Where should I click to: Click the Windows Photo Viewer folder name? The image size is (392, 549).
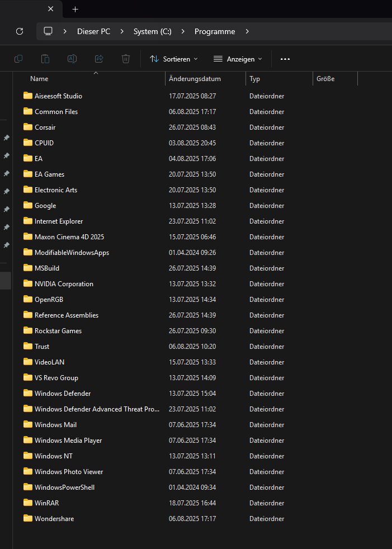[69, 472]
